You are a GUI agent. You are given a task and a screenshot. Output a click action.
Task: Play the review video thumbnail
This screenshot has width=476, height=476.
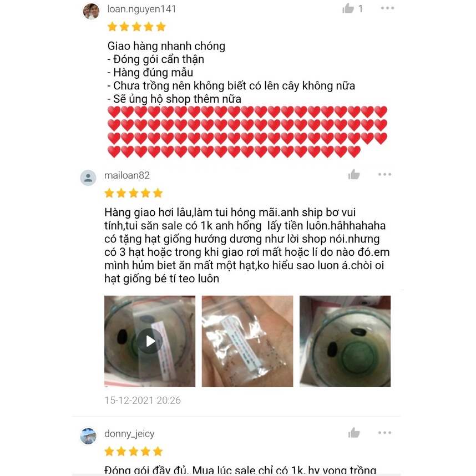coord(150,341)
